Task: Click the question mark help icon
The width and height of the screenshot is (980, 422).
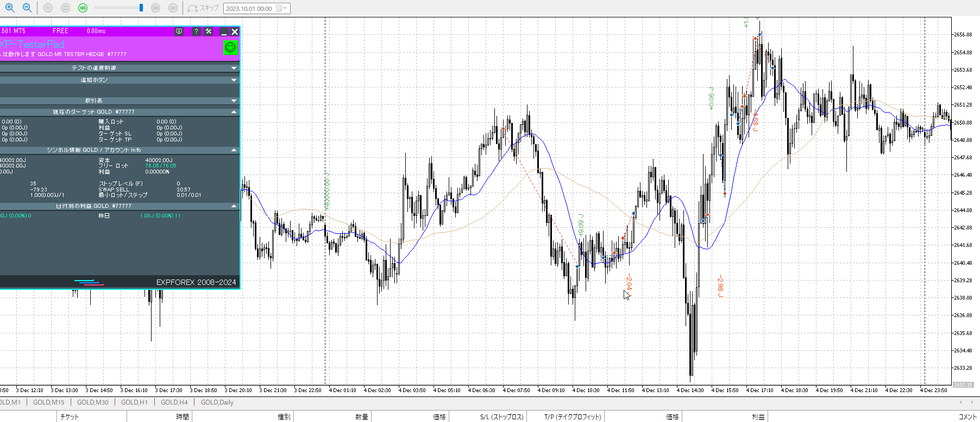Action: 196,32
